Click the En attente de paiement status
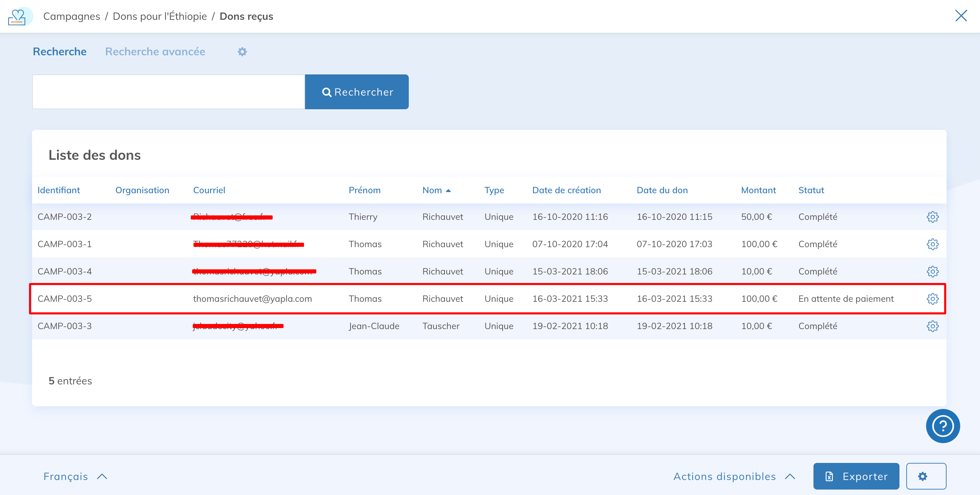 pos(846,299)
